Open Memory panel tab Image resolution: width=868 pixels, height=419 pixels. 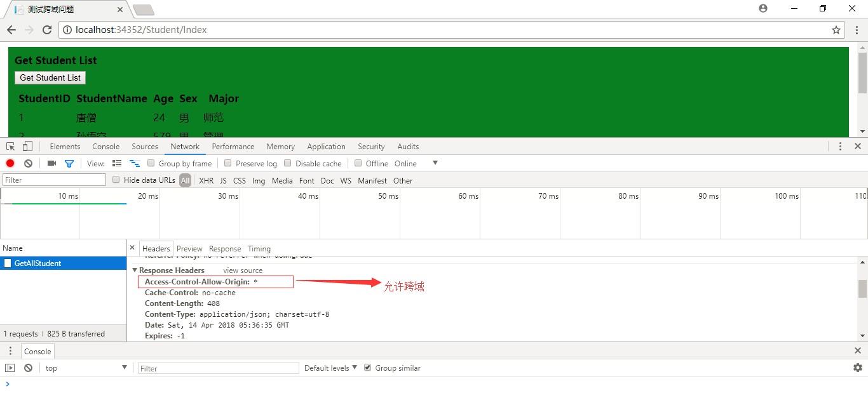click(x=281, y=146)
